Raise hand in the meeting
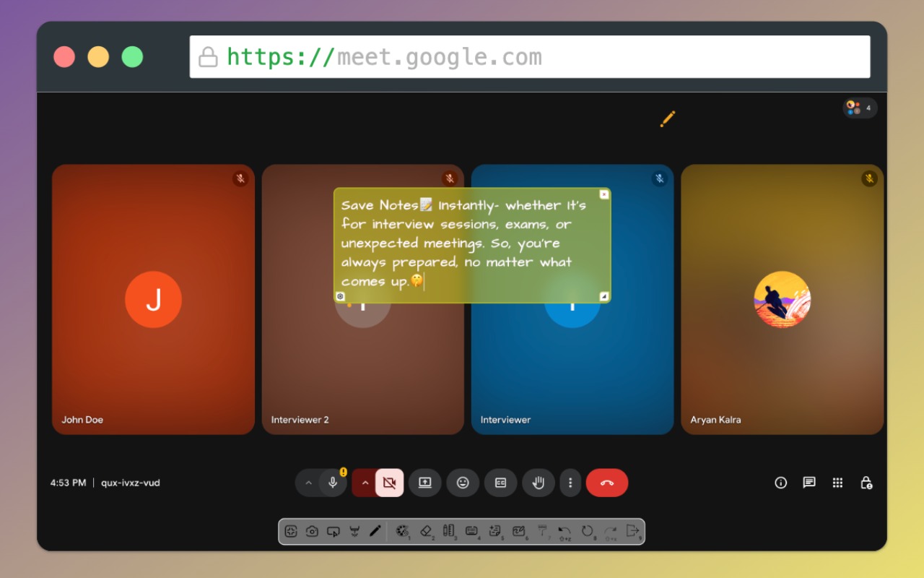 [538, 483]
